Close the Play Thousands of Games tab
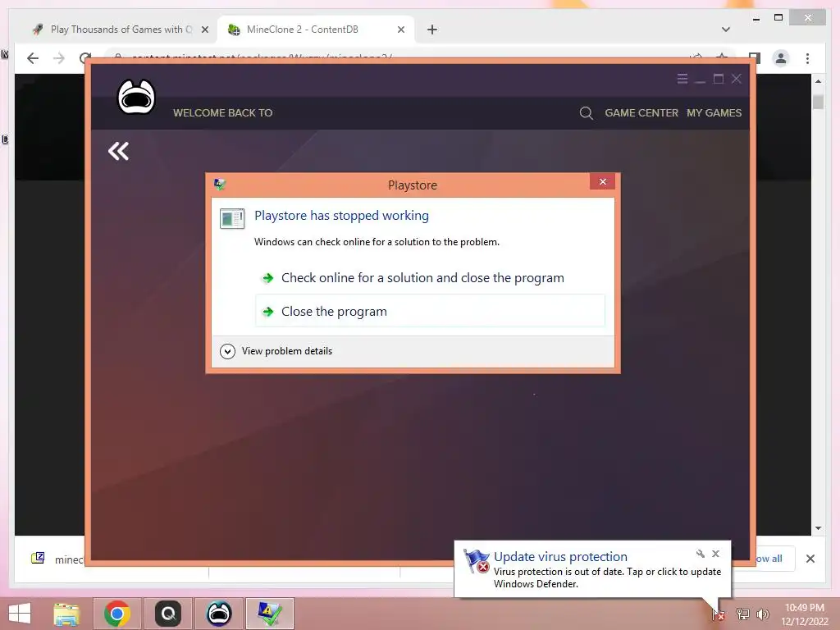 coord(204,30)
